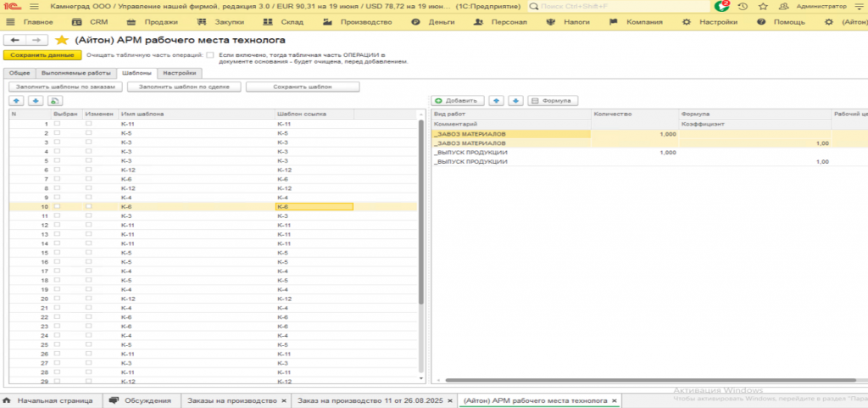The width and height of the screenshot is (868, 408).
Task: Expand the 'Производство' section menu
Action: (364, 21)
